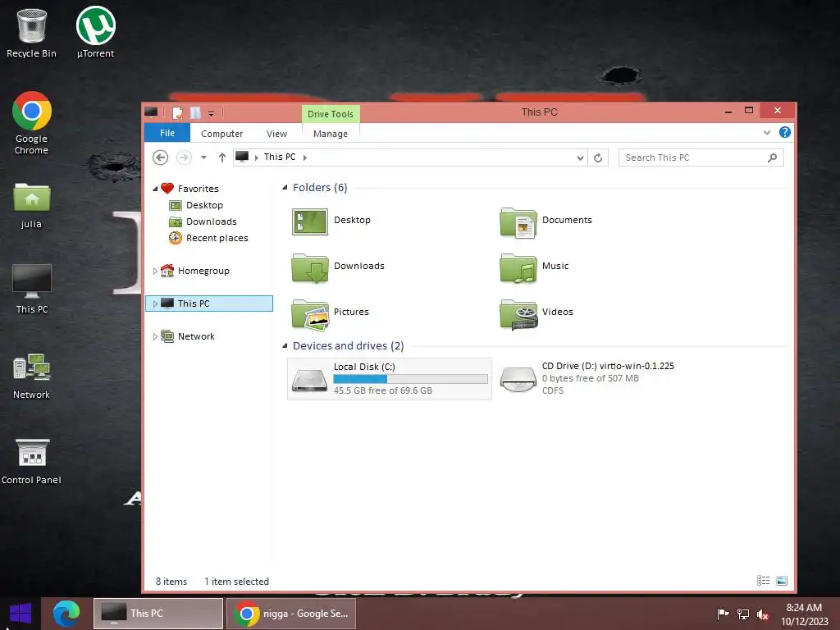Open the Computer ribbon tab
This screenshot has width=840, height=630.
[221, 134]
